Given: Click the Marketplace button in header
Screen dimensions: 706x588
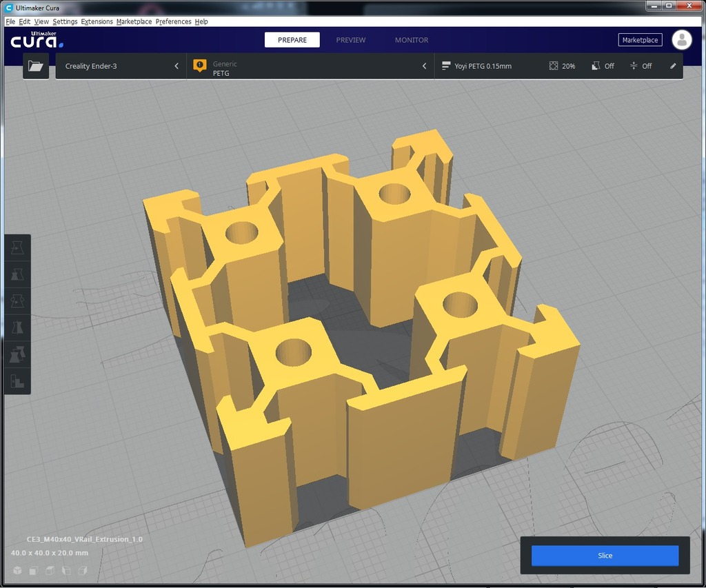Looking at the screenshot, I should [x=640, y=39].
